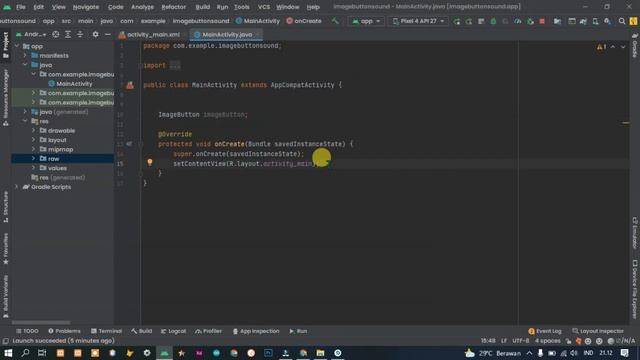
Task: Open the warning indicator in editor corner
Action: pyautogui.click(x=601, y=47)
